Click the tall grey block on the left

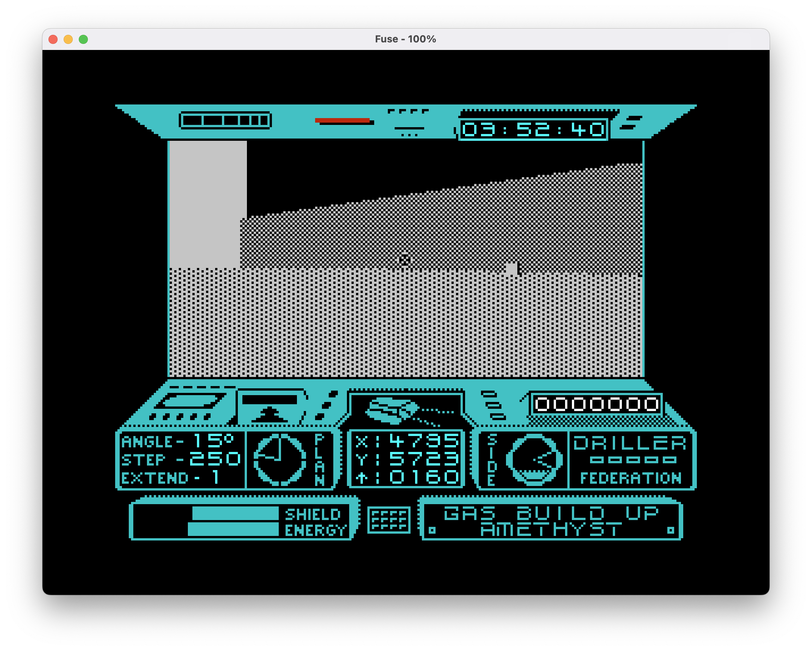coord(208,204)
